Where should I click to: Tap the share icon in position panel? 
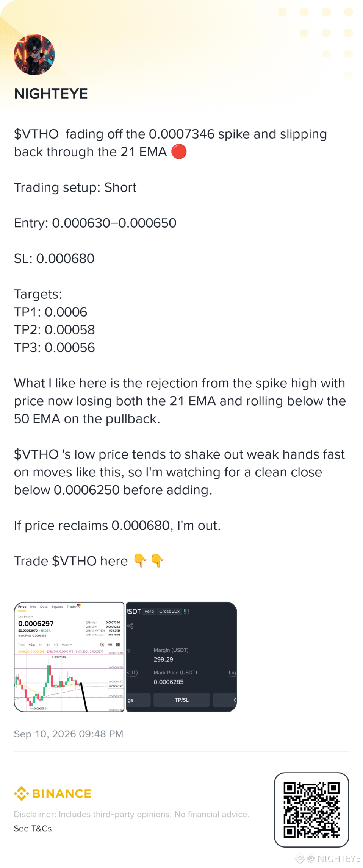point(130,626)
